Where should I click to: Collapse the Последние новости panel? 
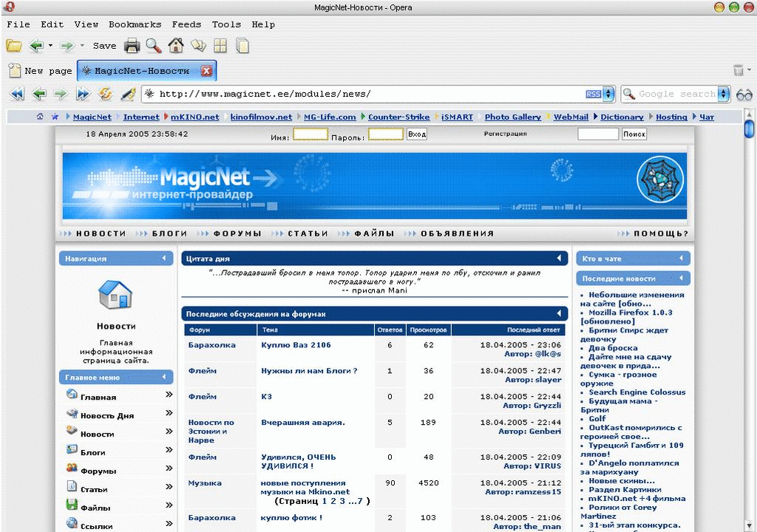[681, 278]
